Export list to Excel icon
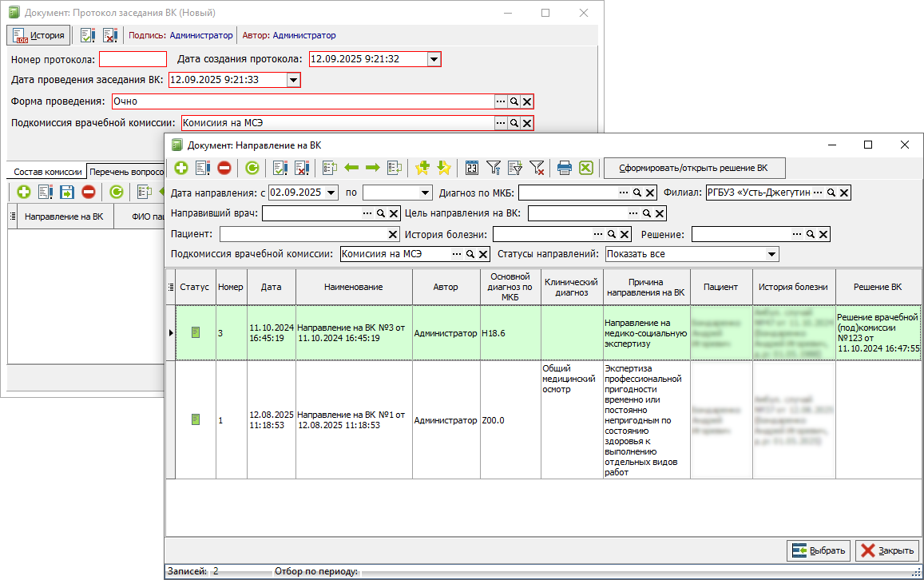This screenshot has height=580, width=924. 585,168
